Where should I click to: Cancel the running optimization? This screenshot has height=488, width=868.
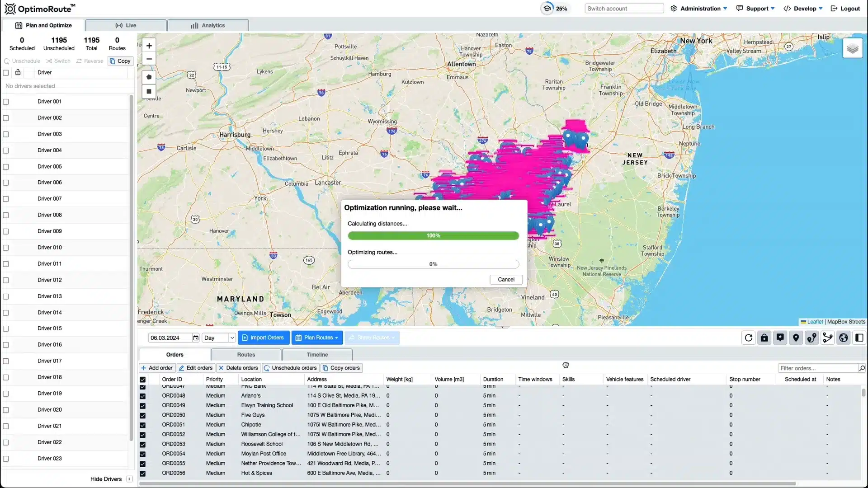(x=505, y=279)
